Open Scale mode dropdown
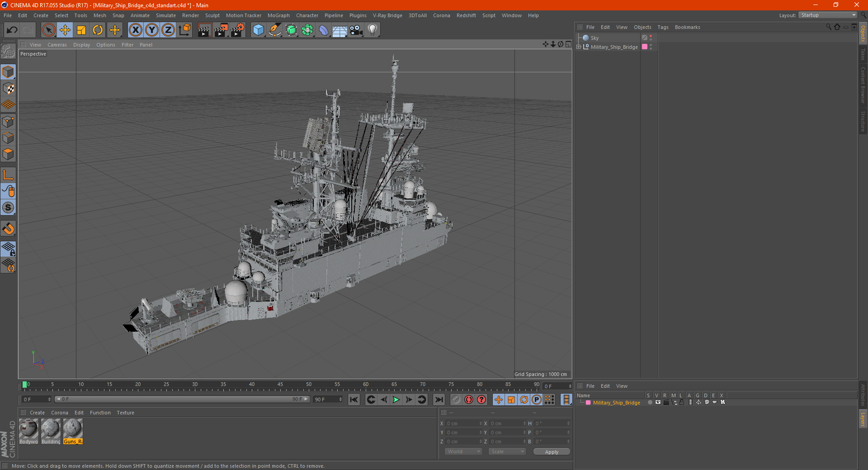The image size is (868, 470). pos(507,451)
